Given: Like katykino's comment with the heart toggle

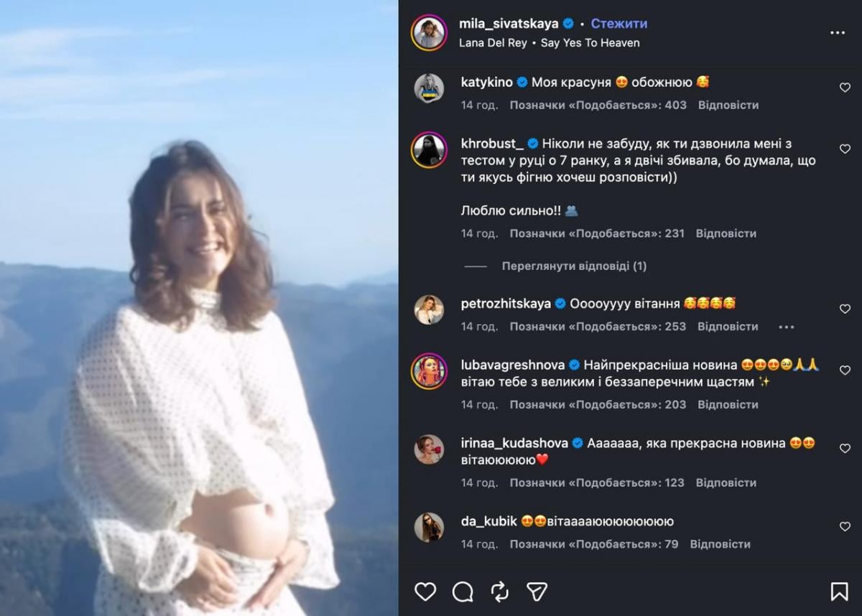Looking at the screenshot, I should (x=845, y=88).
